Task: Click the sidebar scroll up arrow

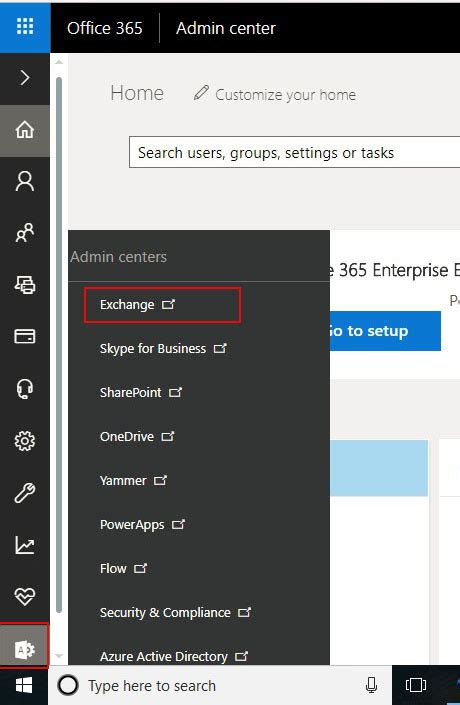Action: [59, 62]
